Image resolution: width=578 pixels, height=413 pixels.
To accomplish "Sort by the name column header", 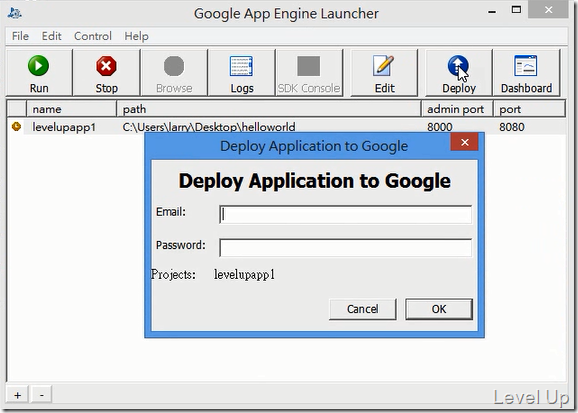I will (71, 109).
